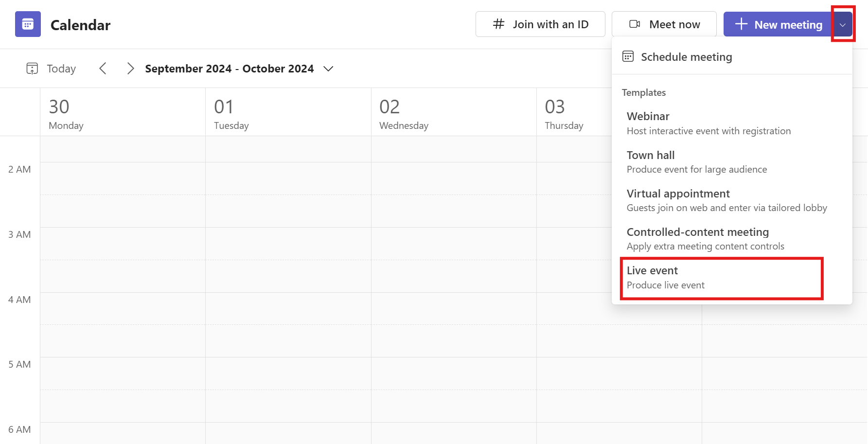Select the Wednesday 02 day header
This screenshot has width=868, height=444.
tap(454, 112)
